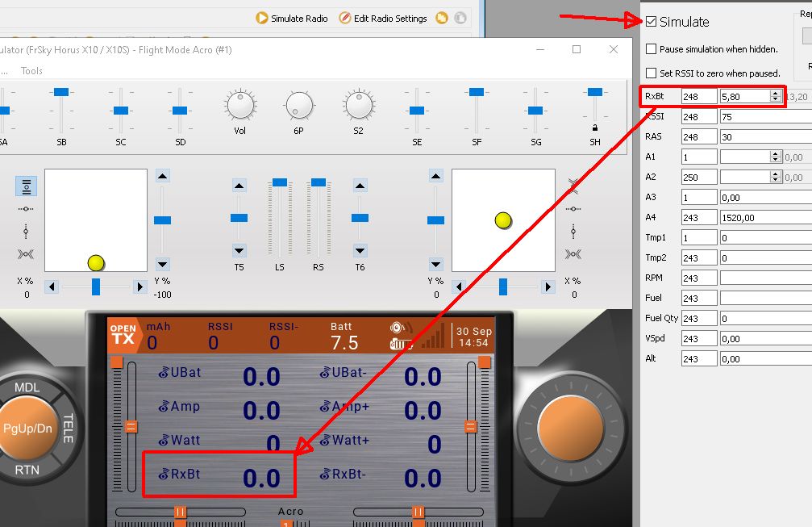Click left stick vertical trim down arrow
The height and width of the screenshot is (527, 812).
[163, 265]
